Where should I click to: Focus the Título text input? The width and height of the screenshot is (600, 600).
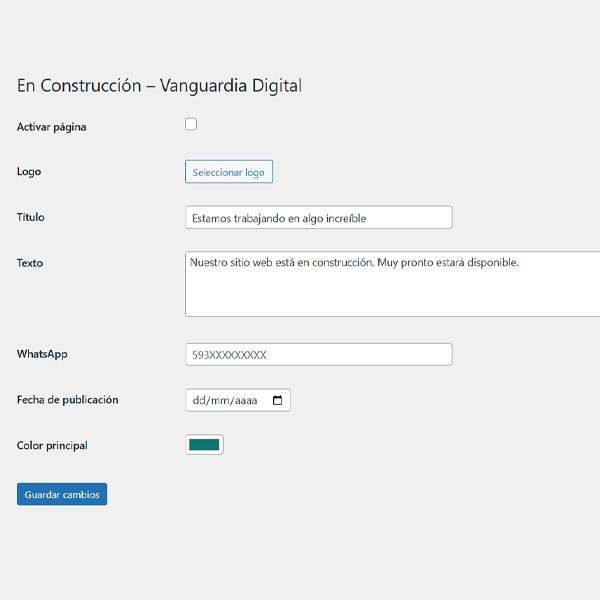tap(319, 217)
